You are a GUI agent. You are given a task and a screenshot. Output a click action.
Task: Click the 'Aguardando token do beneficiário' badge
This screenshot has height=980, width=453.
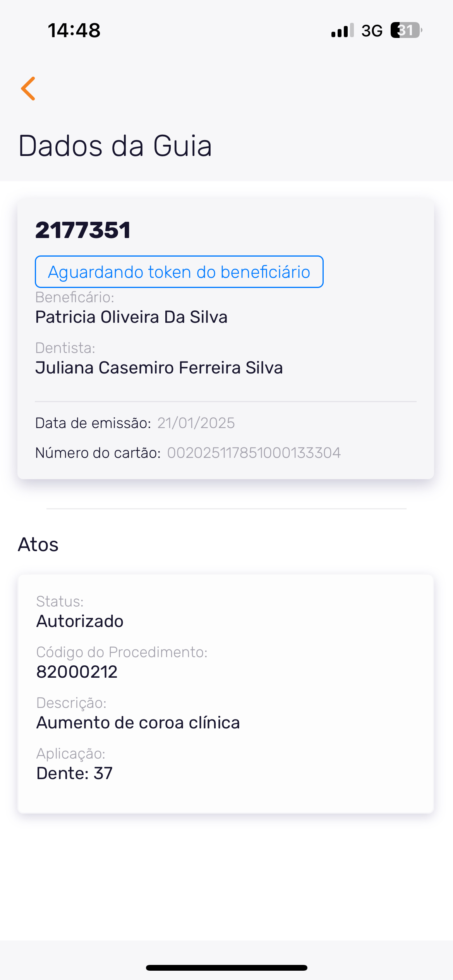[179, 272]
